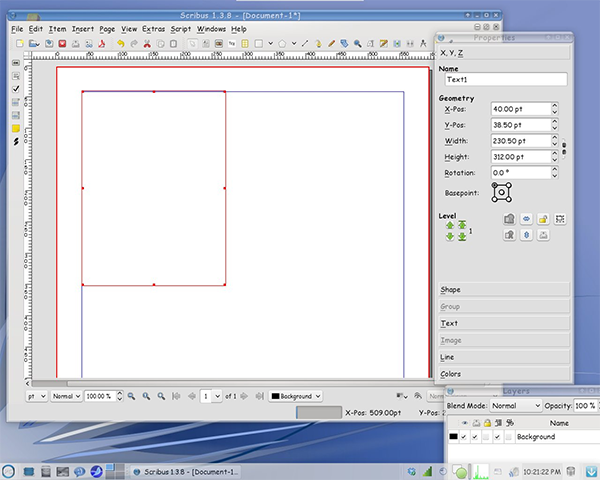Click the Paste clipboard icon

point(173,44)
